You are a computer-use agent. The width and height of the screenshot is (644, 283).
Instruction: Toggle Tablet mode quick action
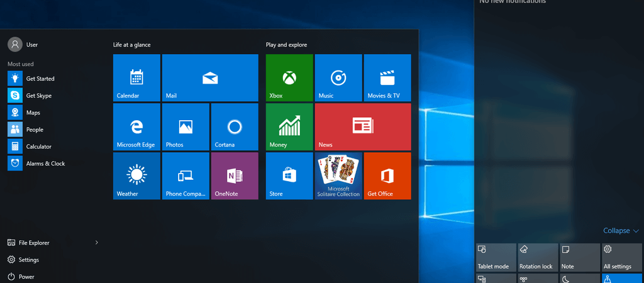[496, 258]
